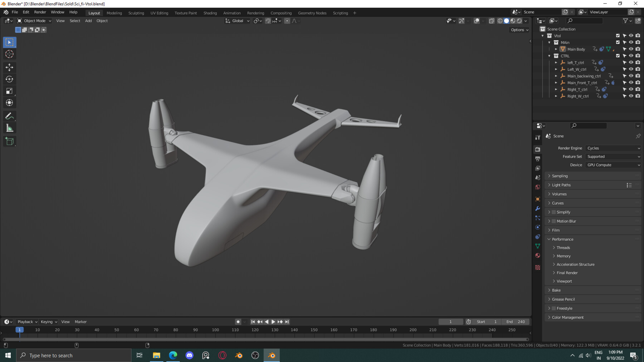Click frame 120 marker on the timeline
The height and width of the screenshot is (362, 644).
[255, 330]
